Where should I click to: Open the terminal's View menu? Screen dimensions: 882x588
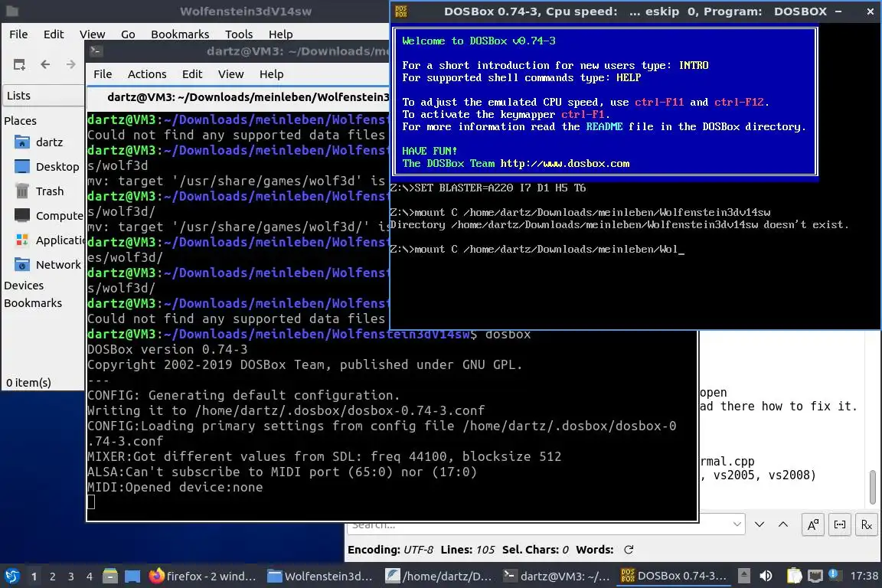point(230,74)
